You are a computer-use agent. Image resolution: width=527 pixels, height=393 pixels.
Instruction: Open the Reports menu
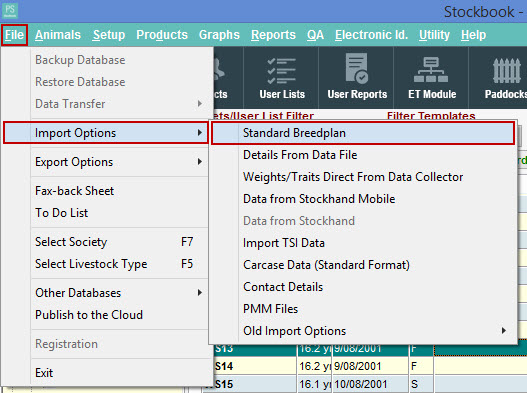click(273, 35)
